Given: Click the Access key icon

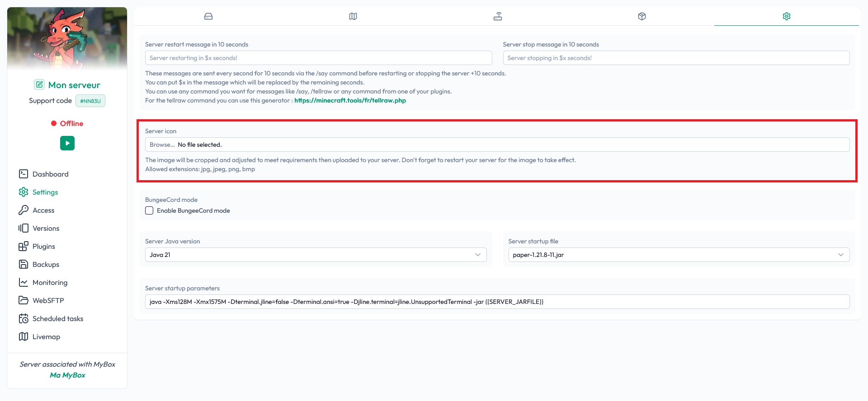Looking at the screenshot, I should pos(24,210).
